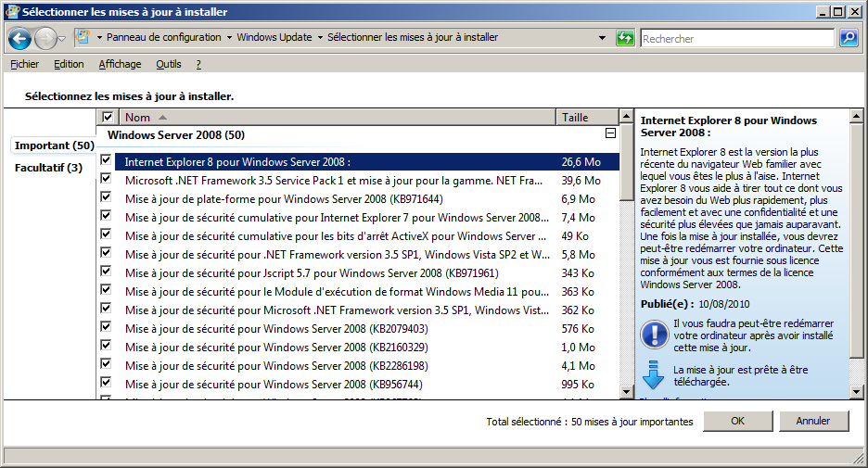
Task: Toggle the select-all checkbox in header
Action: (108, 118)
